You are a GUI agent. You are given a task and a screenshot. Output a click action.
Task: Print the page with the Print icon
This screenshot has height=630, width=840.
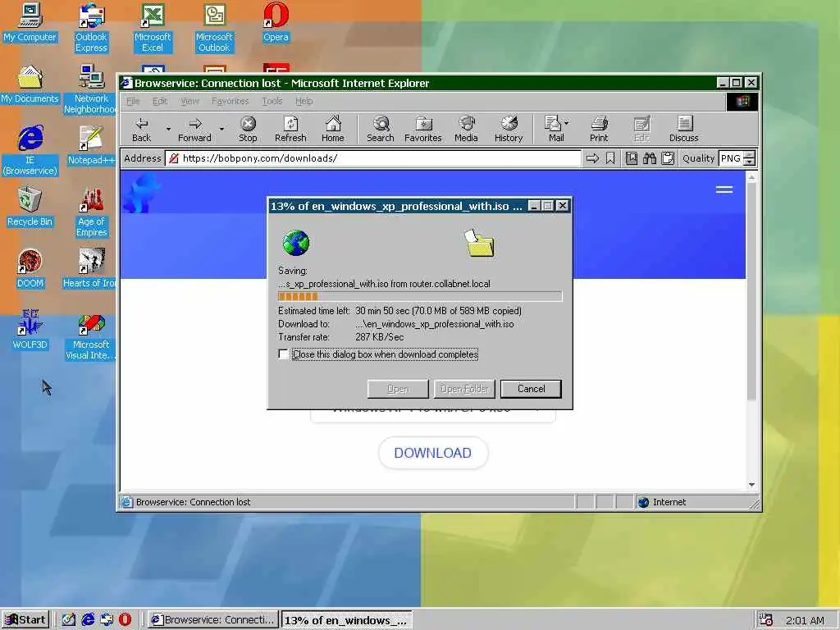(x=599, y=129)
